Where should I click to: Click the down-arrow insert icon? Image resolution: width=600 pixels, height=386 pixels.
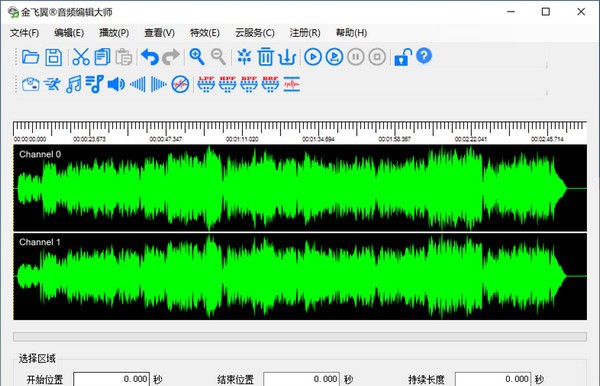coord(287,57)
